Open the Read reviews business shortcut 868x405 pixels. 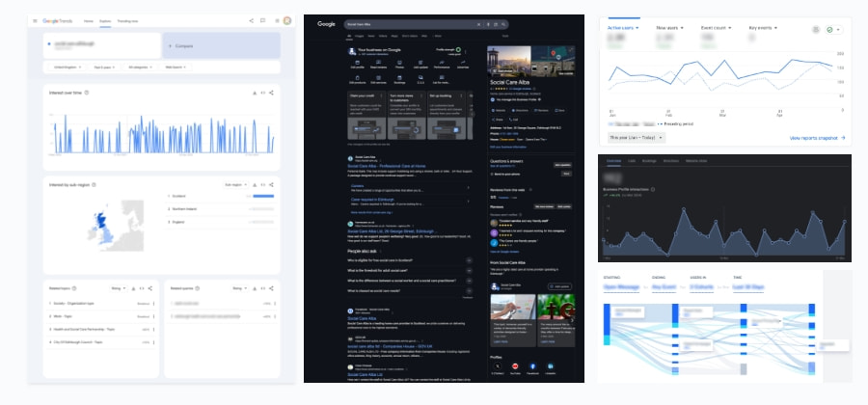(x=378, y=65)
